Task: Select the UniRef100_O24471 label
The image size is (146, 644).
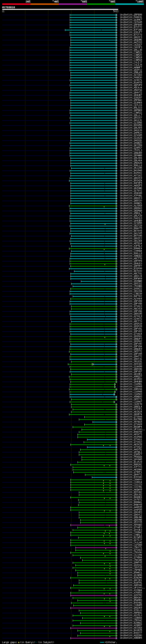Action: tap(131, 80)
